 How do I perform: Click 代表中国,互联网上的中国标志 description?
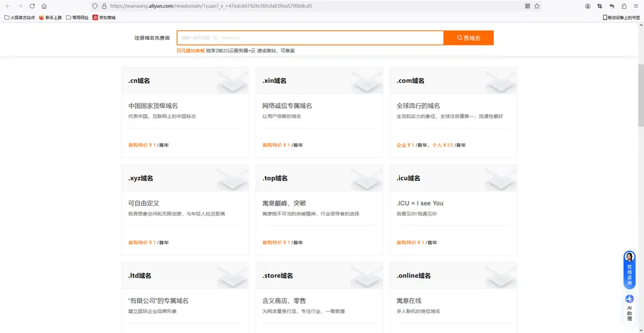point(162,116)
